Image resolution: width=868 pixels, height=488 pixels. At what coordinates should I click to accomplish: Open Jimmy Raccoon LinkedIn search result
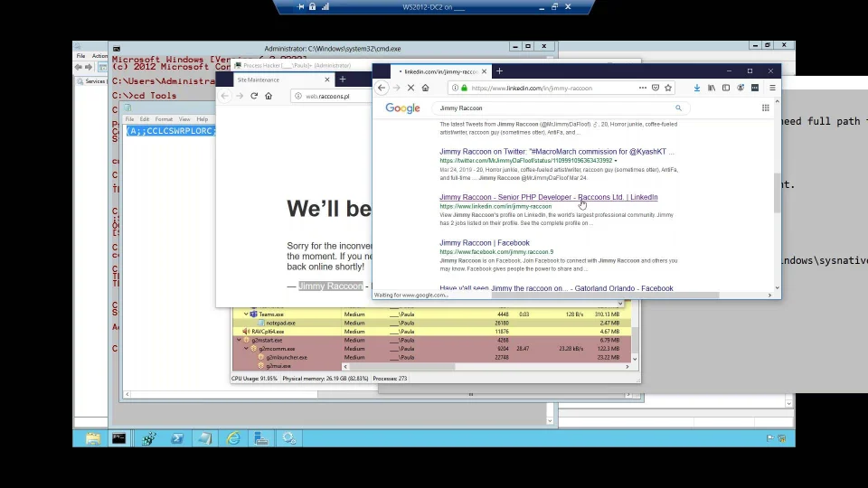point(549,197)
